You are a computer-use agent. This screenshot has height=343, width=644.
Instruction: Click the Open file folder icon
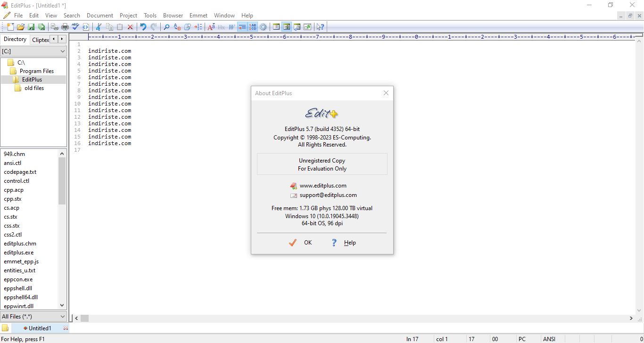pos(21,27)
